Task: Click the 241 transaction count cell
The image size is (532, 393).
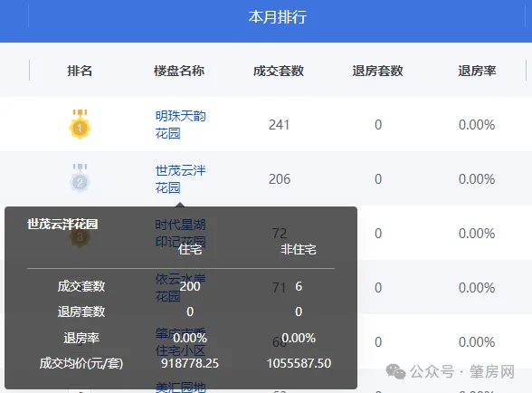Action: click(x=279, y=125)
